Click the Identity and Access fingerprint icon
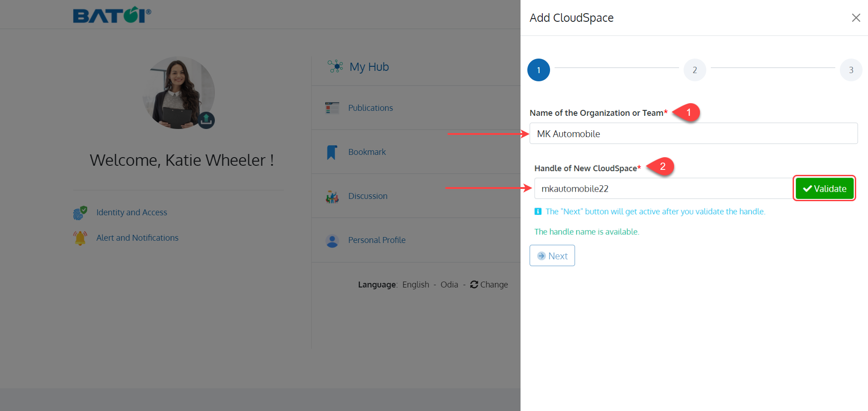Image resolution: width=868 pixels, height=411 pixels. tap(80, 213)
